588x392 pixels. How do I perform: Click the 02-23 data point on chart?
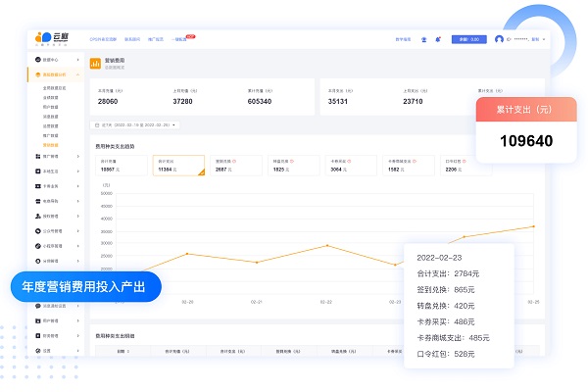tap(396, 265)
